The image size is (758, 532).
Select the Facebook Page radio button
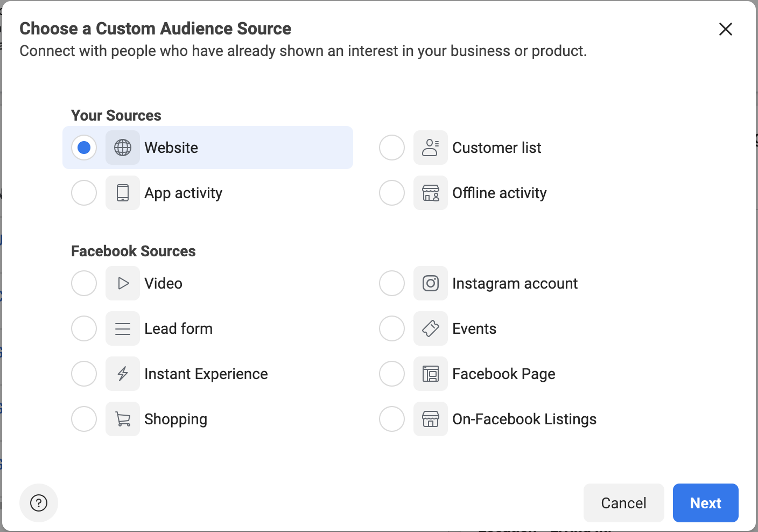tap(392, 374)
